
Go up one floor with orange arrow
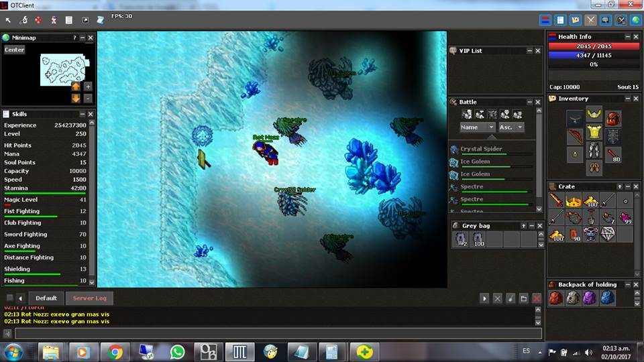click(x=76, y=86)
